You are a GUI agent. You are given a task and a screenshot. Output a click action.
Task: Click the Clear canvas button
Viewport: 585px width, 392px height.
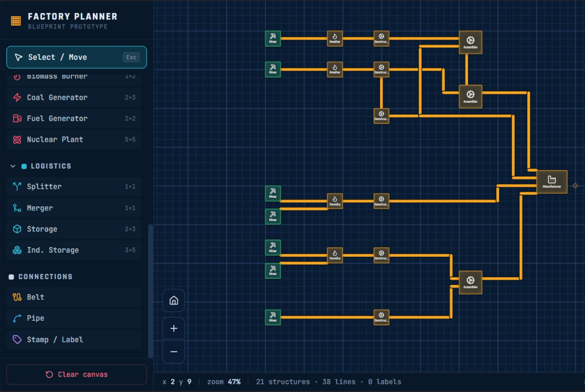click(x=77, y=374)
